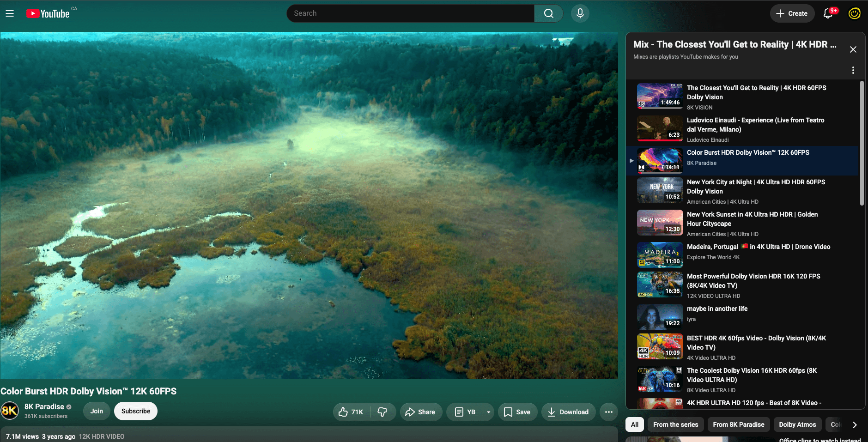Screen dimensions: 868x442
Task: Click the YouTube logo home link
Action: [48, 13]
